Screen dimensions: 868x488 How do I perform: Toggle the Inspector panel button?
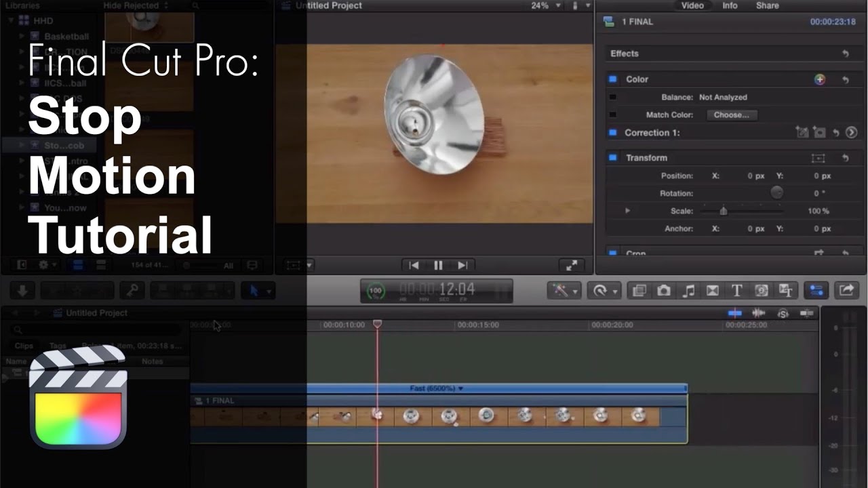click(x=816, y=291)
